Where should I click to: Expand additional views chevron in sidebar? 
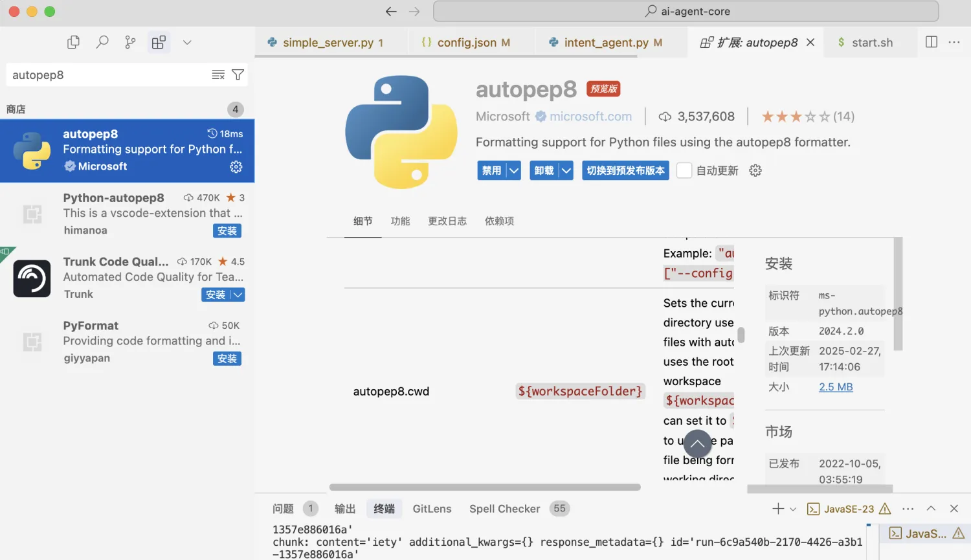[187, 43]
